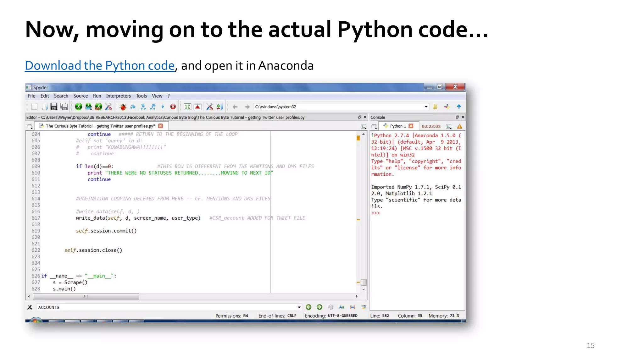
Task: Run the script with green runner icon
Action: tap(78, 107)
